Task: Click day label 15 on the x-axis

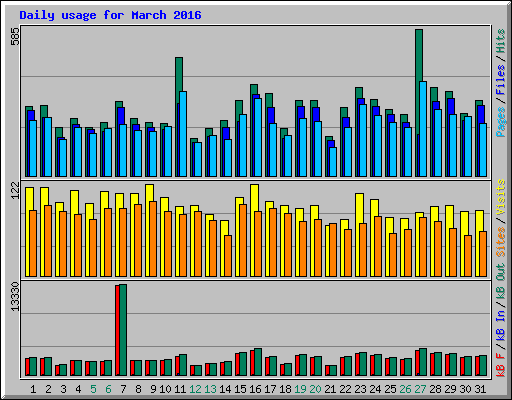Action: click(x=240, y=389)
